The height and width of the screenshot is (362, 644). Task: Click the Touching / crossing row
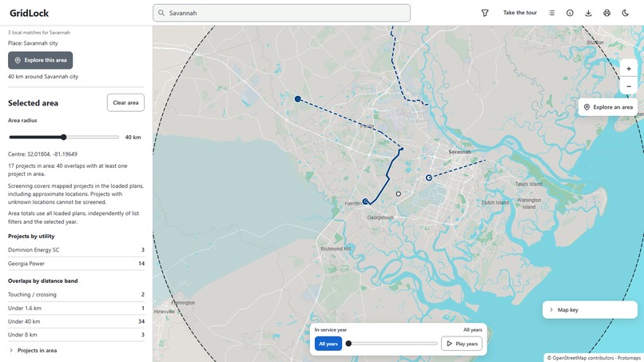coord(76,295)
